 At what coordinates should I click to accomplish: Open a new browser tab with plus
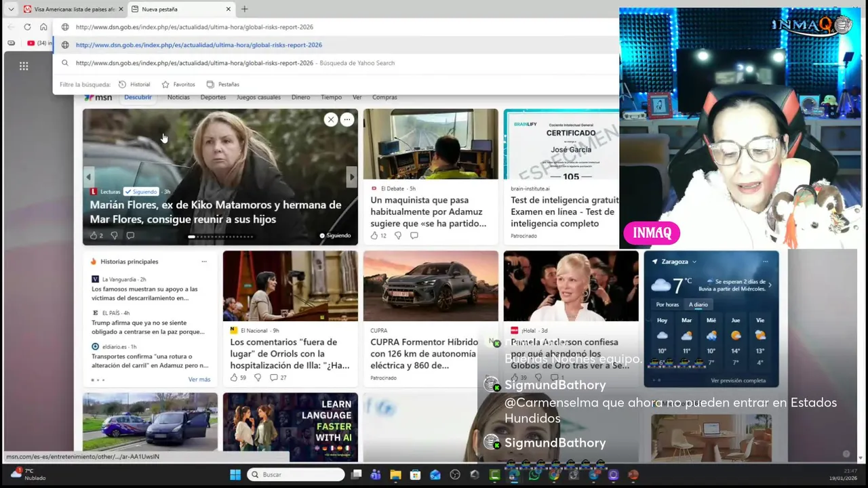245,9
